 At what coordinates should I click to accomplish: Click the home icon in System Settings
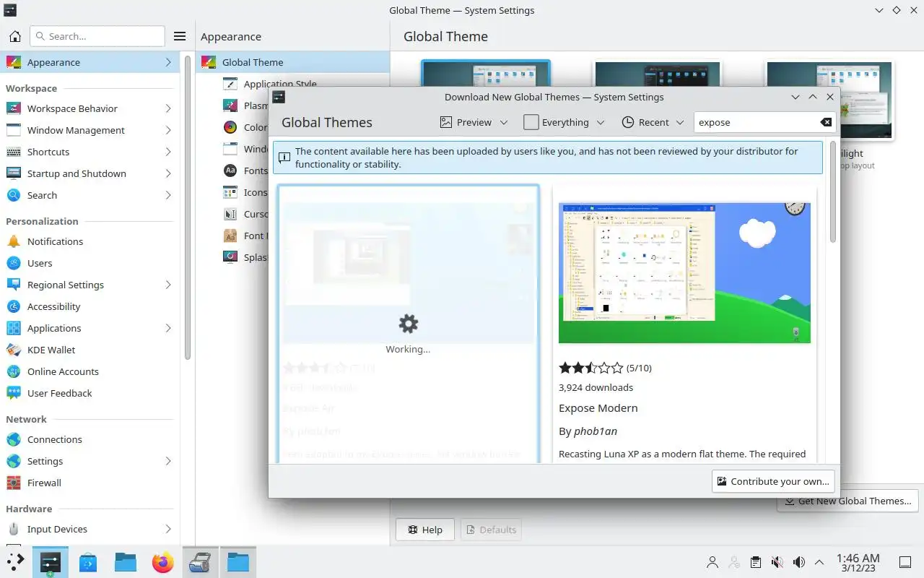[x=14, y=36]
